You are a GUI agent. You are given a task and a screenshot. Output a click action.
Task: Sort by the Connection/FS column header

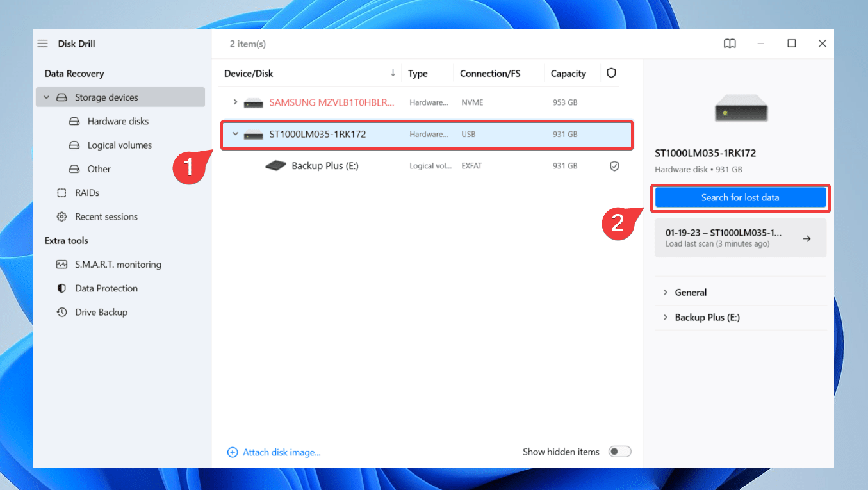click(x=490, y=74)
